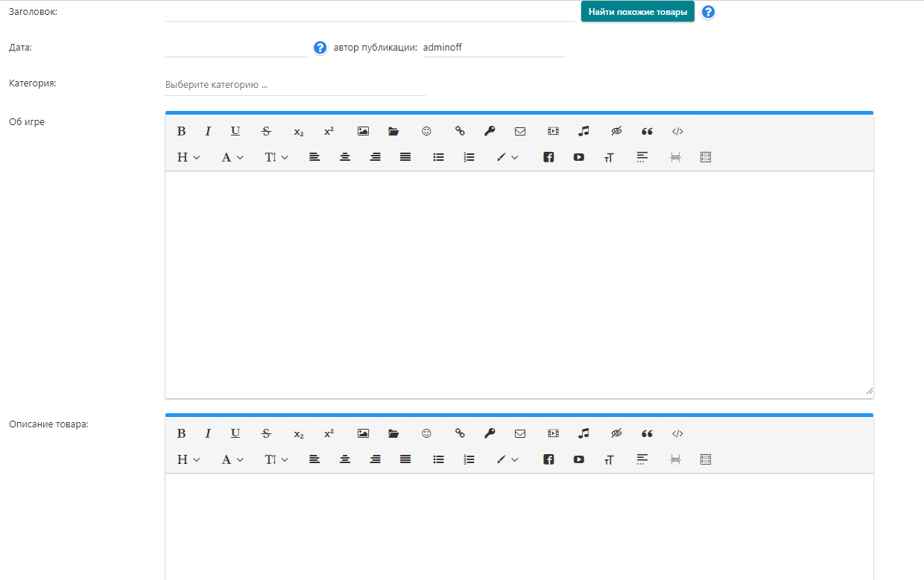Open the 'Выберите категорию' dropdown
Screen dimensions: 924x580
pyautogui.click(x=295, y=85)
